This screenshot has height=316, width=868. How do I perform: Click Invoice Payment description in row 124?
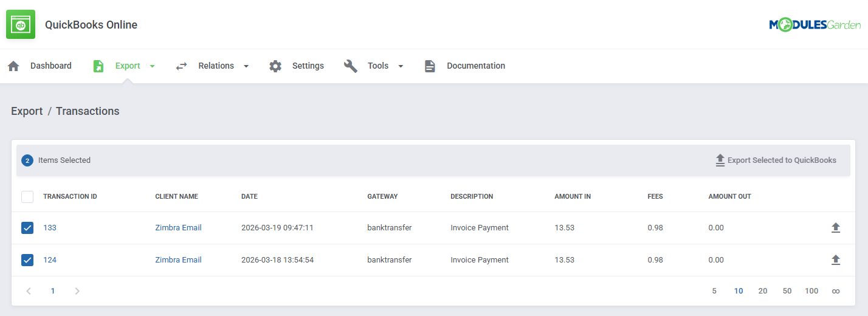click(x=480, y=260)
